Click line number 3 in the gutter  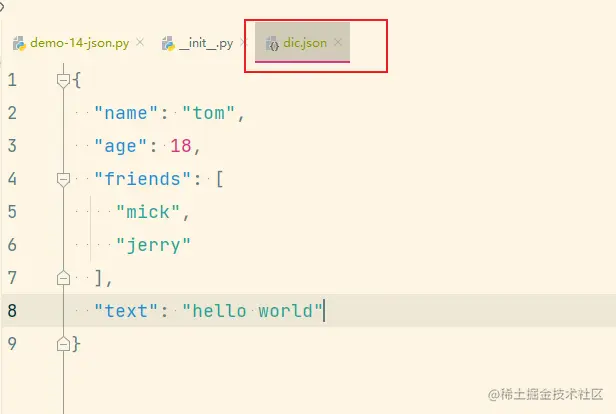pyautogui.click(x=12, y=146)
